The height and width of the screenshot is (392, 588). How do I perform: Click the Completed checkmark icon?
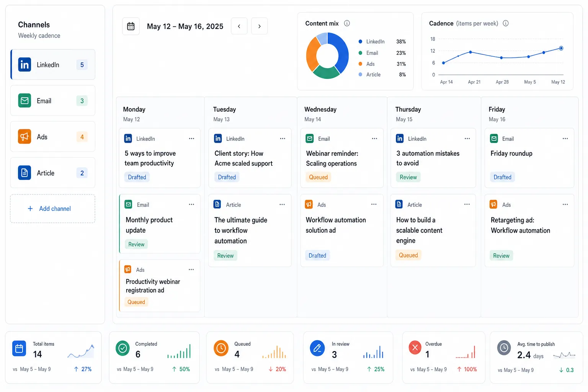pyautogui.click(x=122, y=348)
